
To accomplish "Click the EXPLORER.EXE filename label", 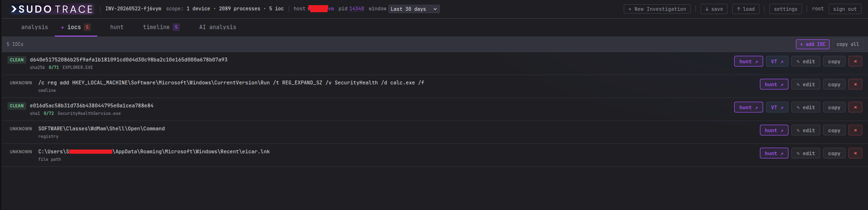I will 78,67.
